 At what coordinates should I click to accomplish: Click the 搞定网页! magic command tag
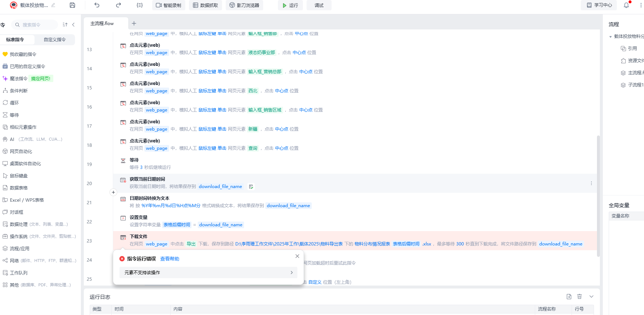click(x=41, y=78)
